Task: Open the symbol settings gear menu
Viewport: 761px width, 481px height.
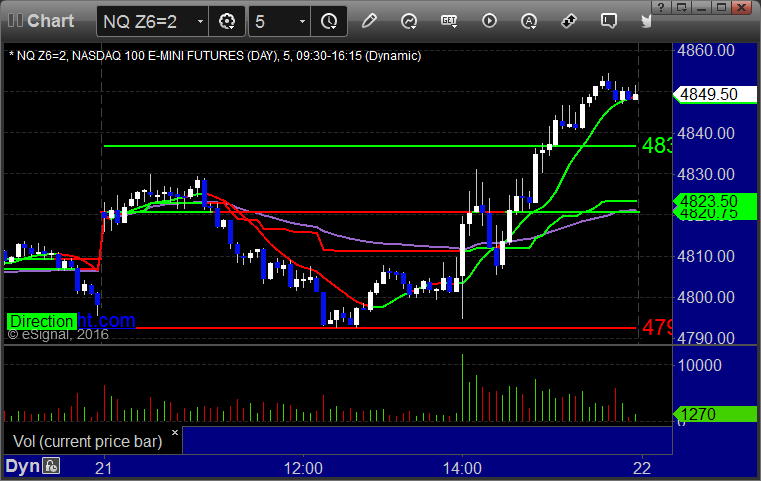Action: click(227, 21)
